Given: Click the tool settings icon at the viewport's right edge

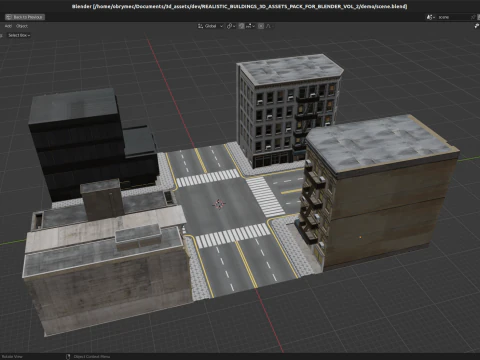Looking at the screenshot, I should [477, 26].
